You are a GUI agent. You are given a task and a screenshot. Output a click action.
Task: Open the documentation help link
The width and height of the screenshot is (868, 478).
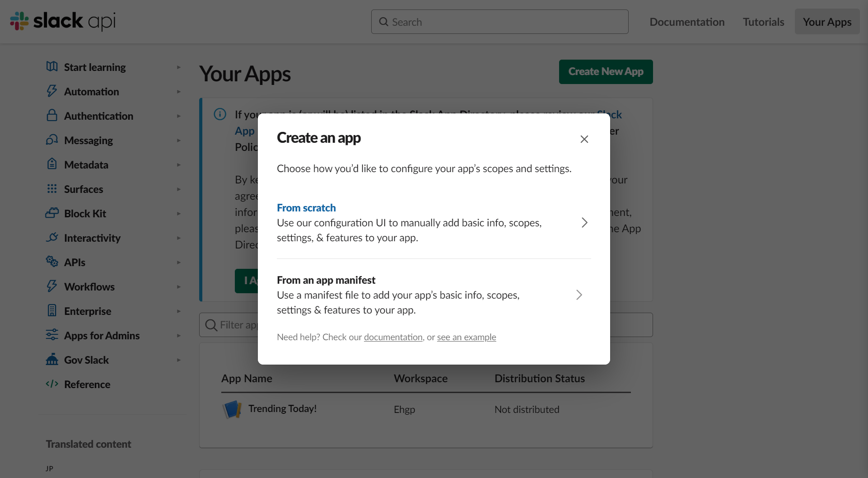[x=393, y=337]
